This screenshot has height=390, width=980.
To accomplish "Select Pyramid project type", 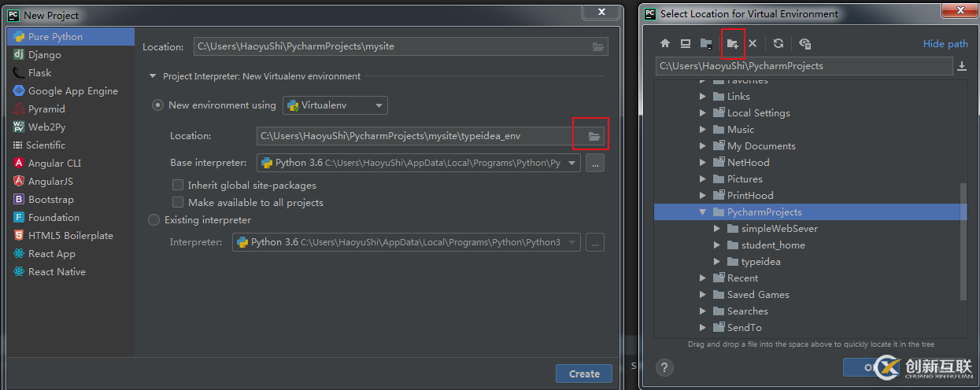I will [x=71, y=109].
